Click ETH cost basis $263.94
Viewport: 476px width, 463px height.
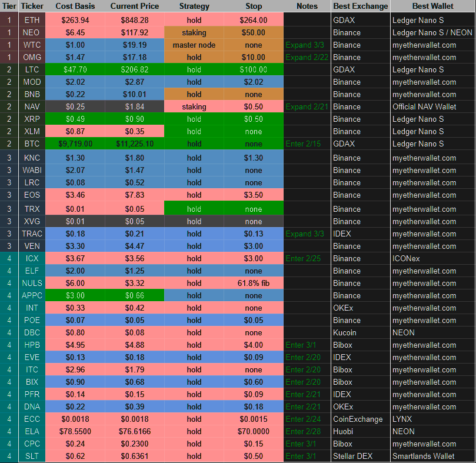coord(75,20)
